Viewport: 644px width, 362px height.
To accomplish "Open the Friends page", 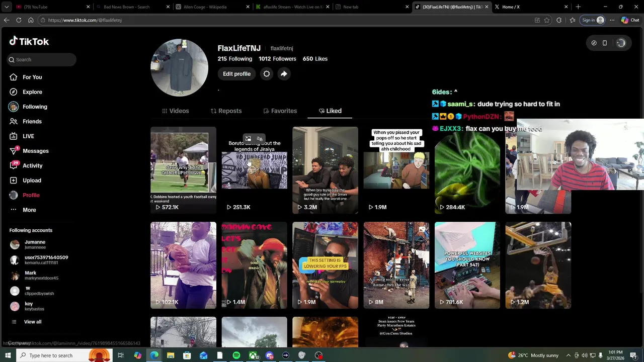I will click(x=32, y=121).
